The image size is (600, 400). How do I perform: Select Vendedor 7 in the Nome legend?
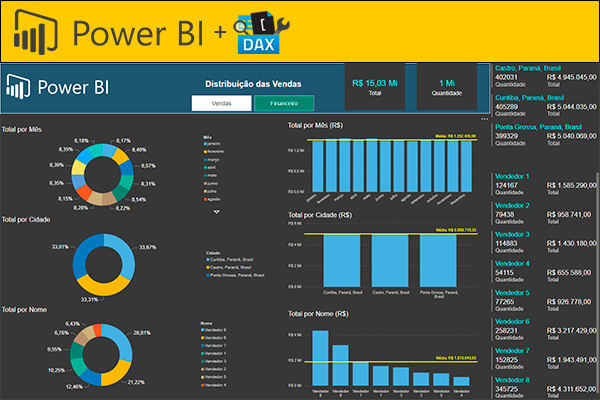(214, 346)
